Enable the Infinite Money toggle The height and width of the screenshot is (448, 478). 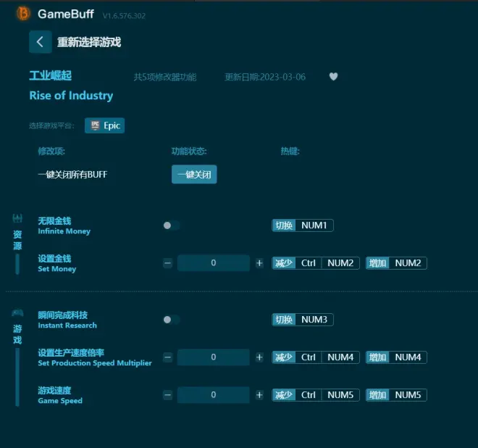[x=171, y=225]
